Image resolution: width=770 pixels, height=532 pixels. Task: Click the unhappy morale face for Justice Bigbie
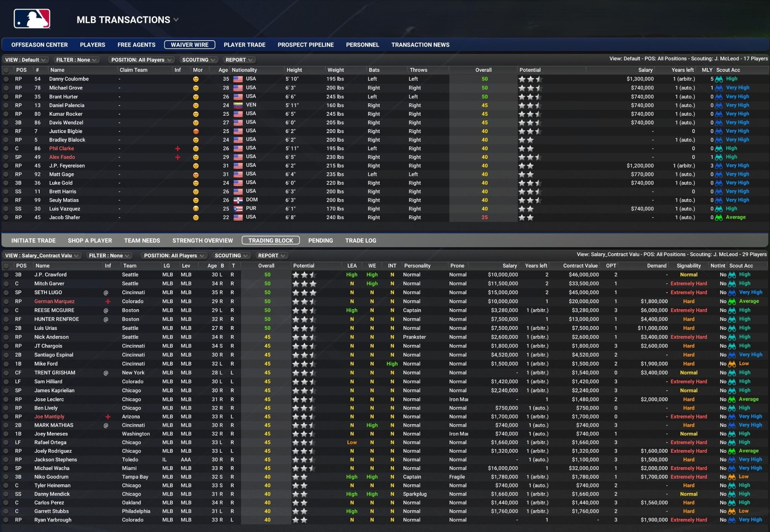coord(195,131)
